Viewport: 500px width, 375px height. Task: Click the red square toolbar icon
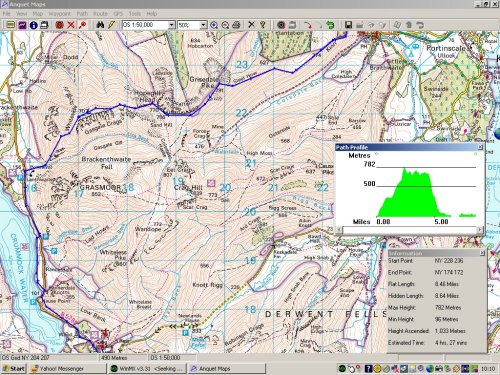[x=60, y=25]
